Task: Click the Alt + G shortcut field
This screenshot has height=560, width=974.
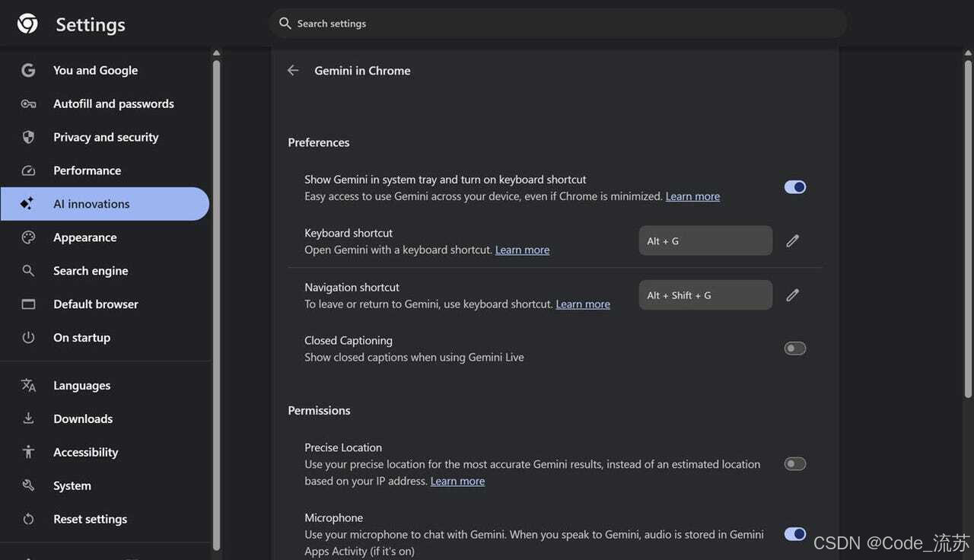Action: [705, 240]
